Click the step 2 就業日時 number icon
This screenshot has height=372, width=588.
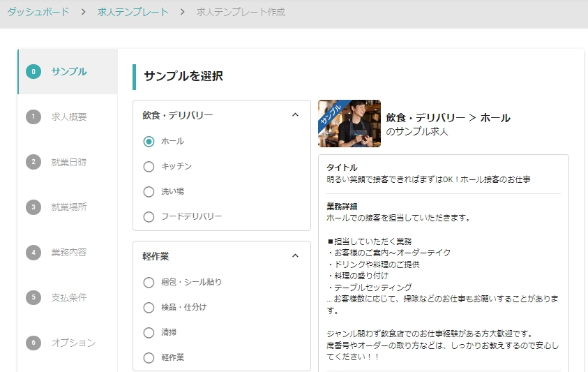pyautogui.click(x=33, y=162)
